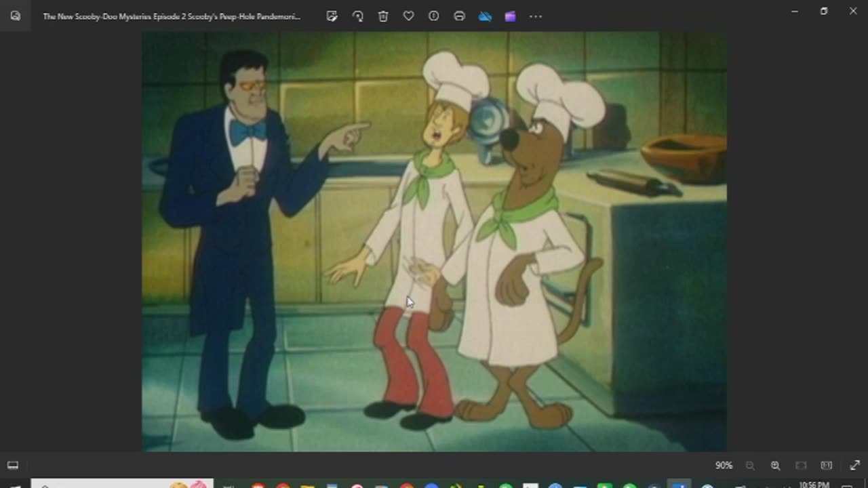Image resolution: width=868 pixels, height=488 pixels.
Task: Show file info panel
Action: [x=434, y=16]
